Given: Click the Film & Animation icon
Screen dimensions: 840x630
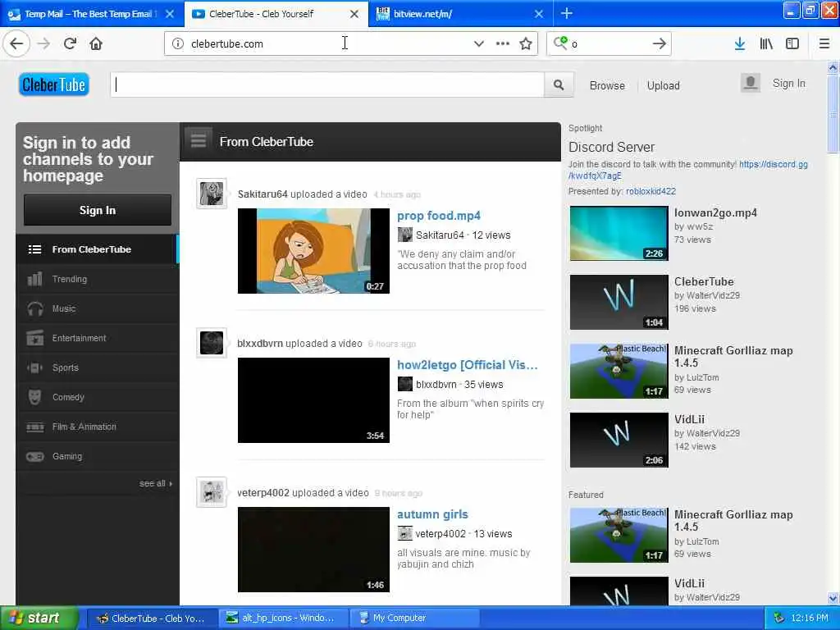Looking at the screenshot, I should 34,427.
